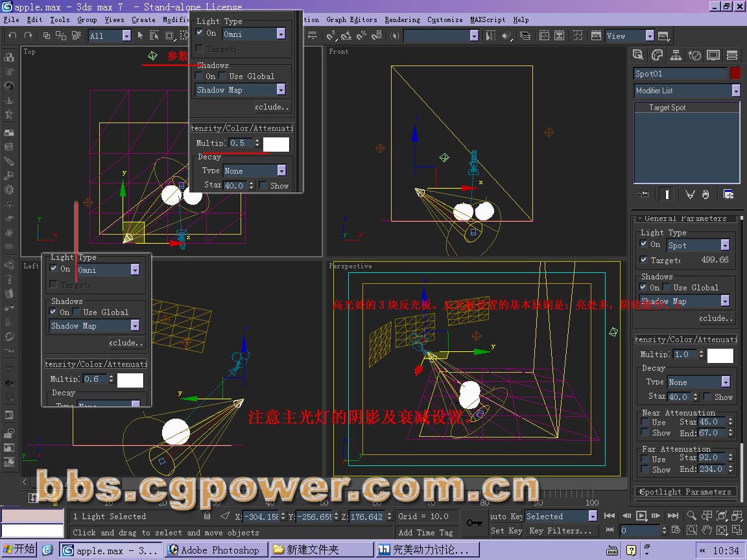This screenshot has height=560, width=747.
Task: Click the white light color swatch beside Multiplier 1.0
Action: pos(720,355)
